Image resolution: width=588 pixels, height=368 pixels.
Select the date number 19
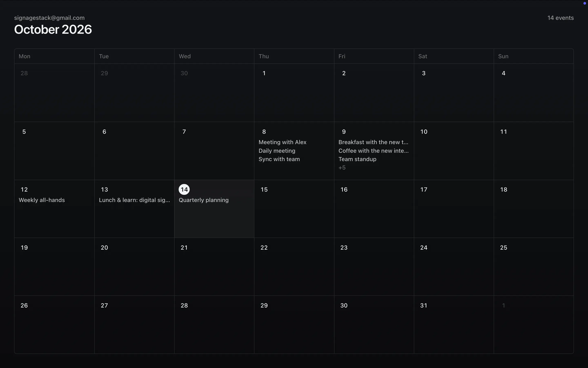[x=24, y=248]
